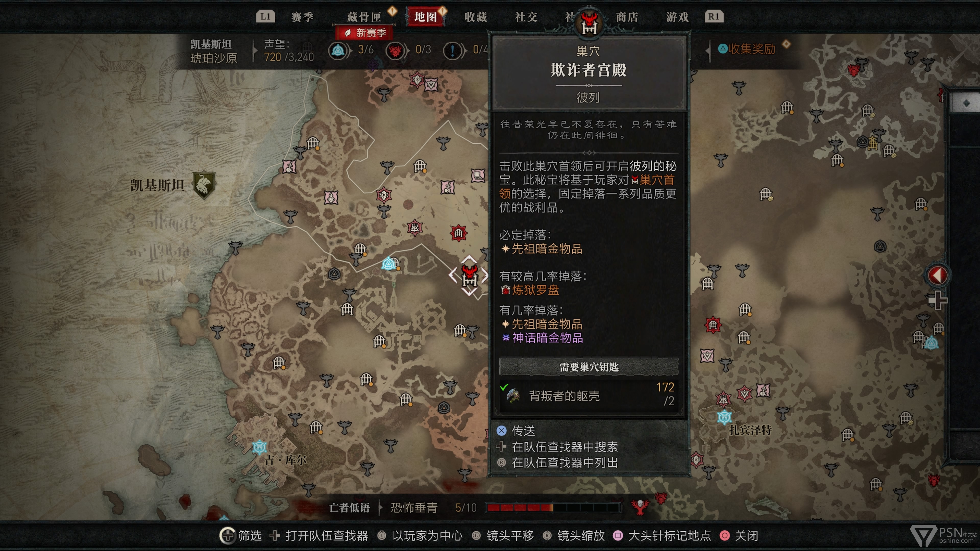Click the 筛选 filter plus icon

pos(227,535)
